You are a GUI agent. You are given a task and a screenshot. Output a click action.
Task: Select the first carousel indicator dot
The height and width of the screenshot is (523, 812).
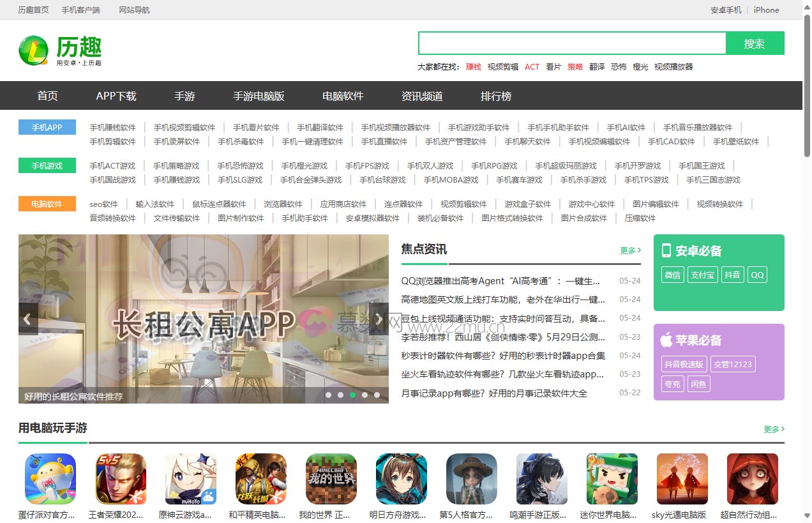(x=329, y=395)
